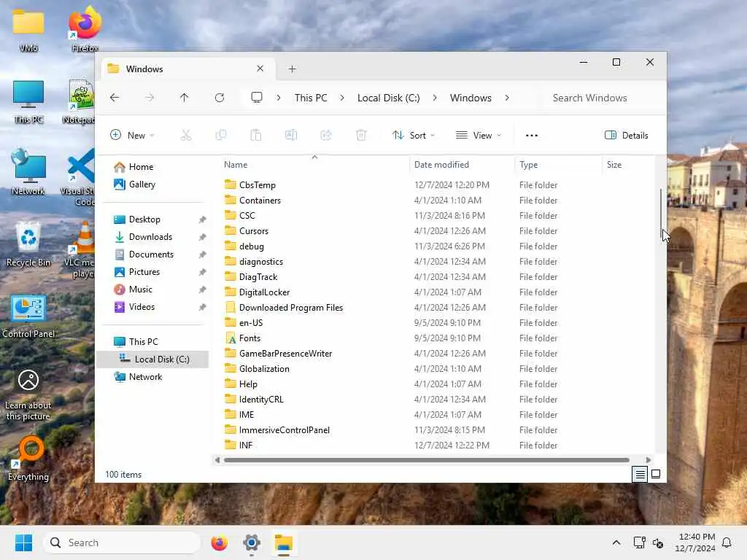Click the Copy icon in toolbar
This screenshot has height=560, width=747.
220,135
